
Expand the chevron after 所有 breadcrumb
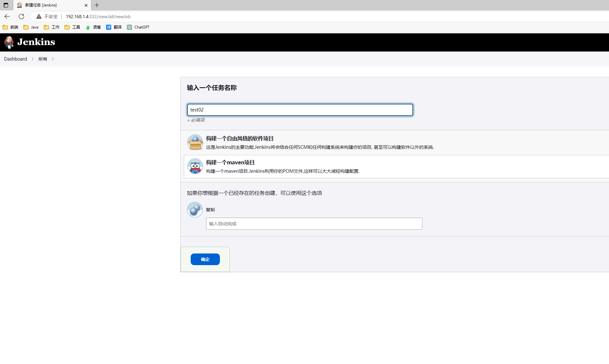[53, 59]
